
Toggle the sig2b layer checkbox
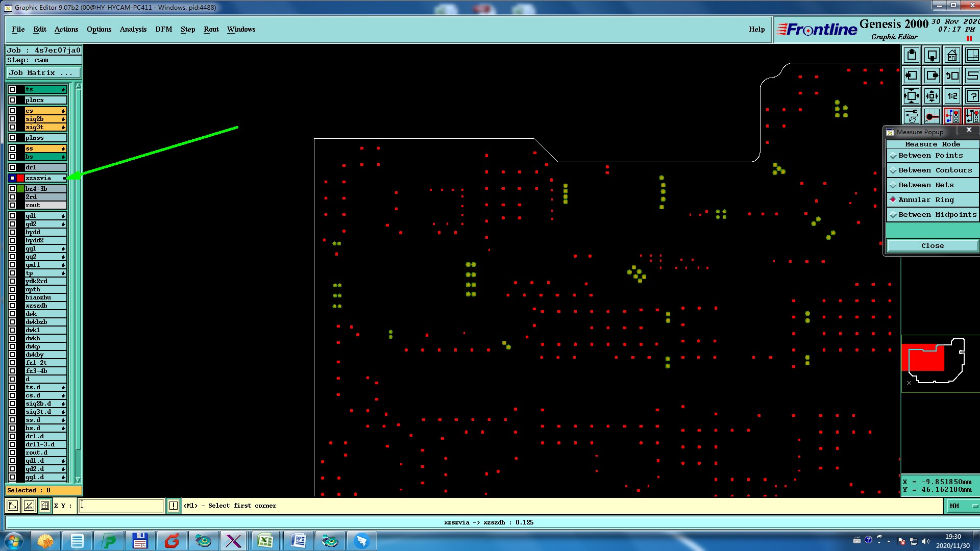click(x=12, y=119)
